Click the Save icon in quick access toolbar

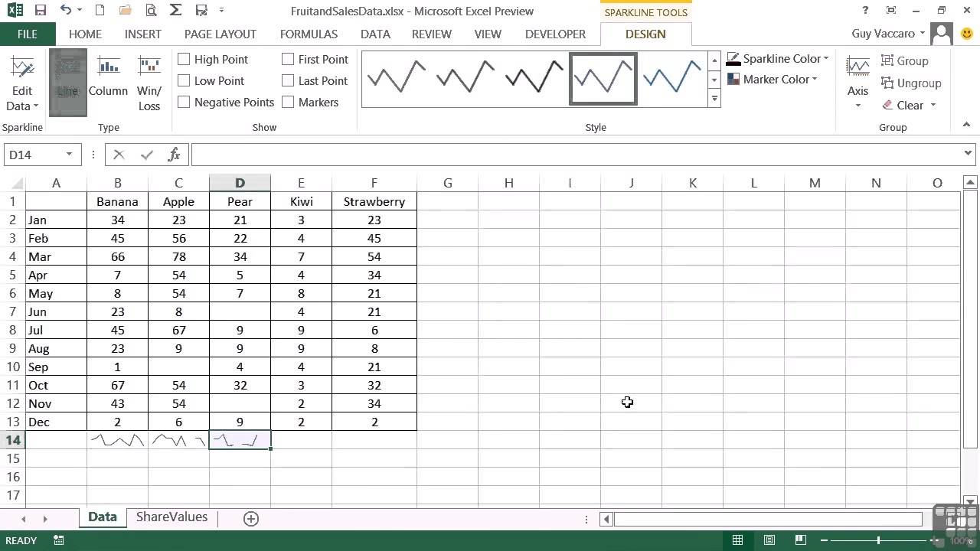tap(41, 11)
